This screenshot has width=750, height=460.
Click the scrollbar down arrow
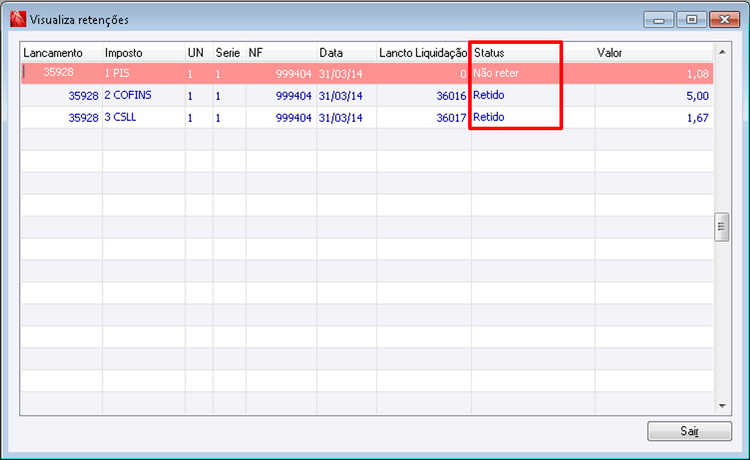pyautogui.click(x=722, y=405)
